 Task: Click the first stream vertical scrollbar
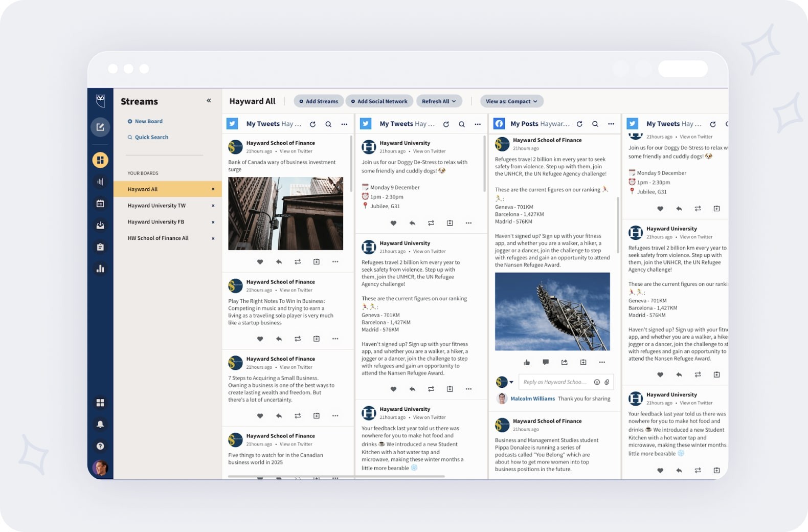[351, 164]
